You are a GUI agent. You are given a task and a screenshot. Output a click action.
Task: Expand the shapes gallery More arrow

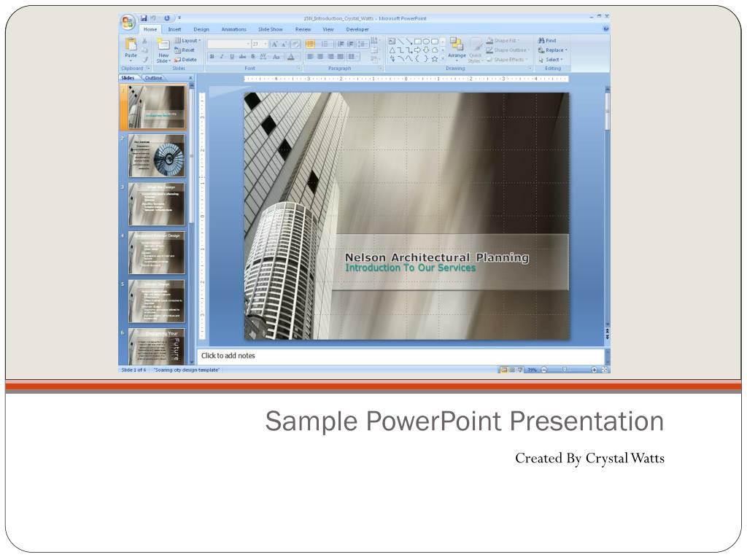pos(443,58)
